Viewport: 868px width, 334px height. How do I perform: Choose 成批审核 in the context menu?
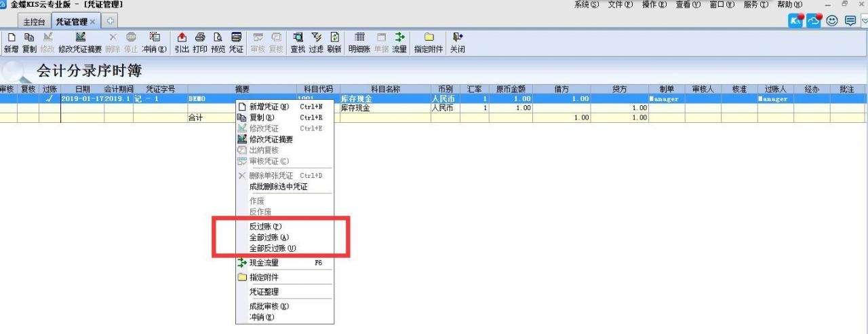(x=284, y=306)
